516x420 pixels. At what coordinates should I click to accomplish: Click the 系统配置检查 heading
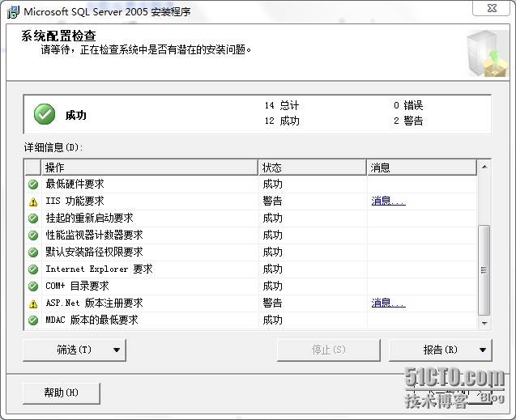point(58,36)
